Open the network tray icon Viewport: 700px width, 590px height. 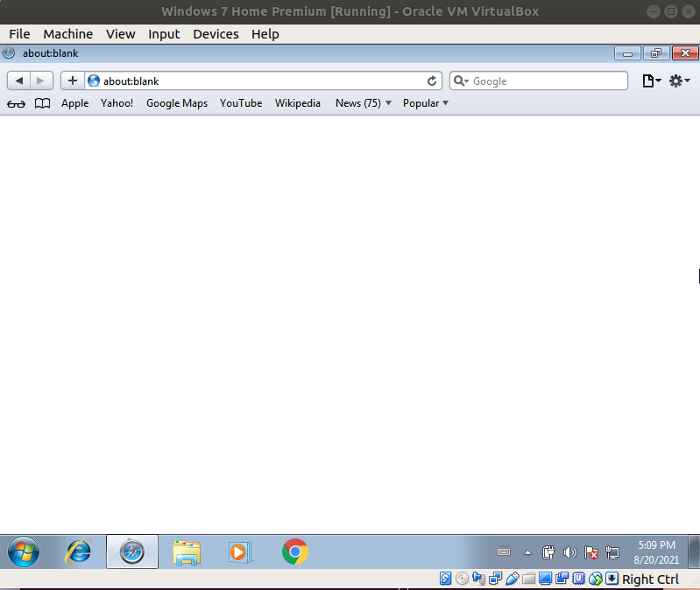click(x=612, y=552)
